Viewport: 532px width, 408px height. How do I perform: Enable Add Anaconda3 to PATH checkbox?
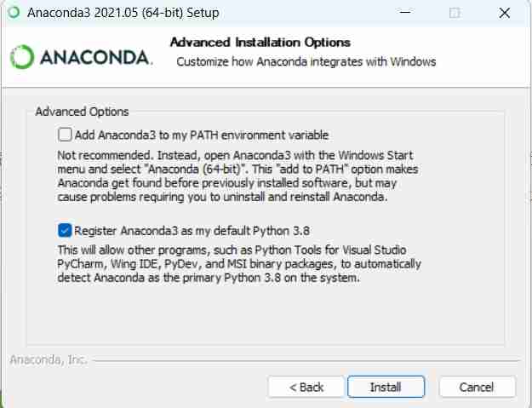tap(65, 135)
